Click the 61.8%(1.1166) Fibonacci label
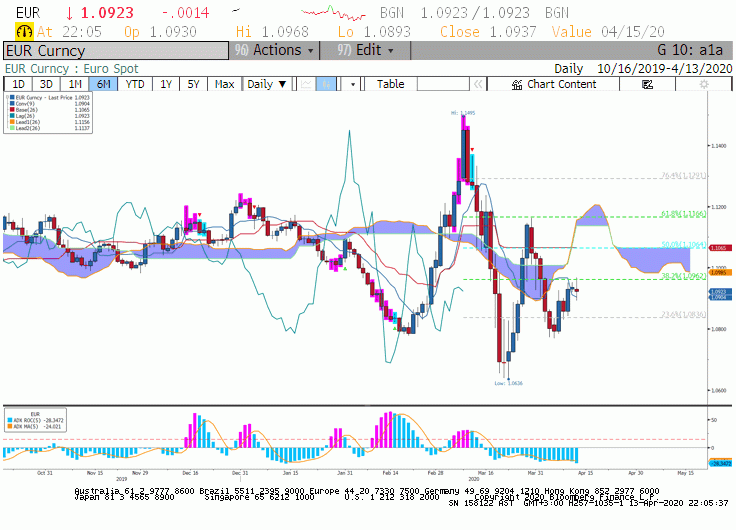The image size is (736, 530). (683, 214)
